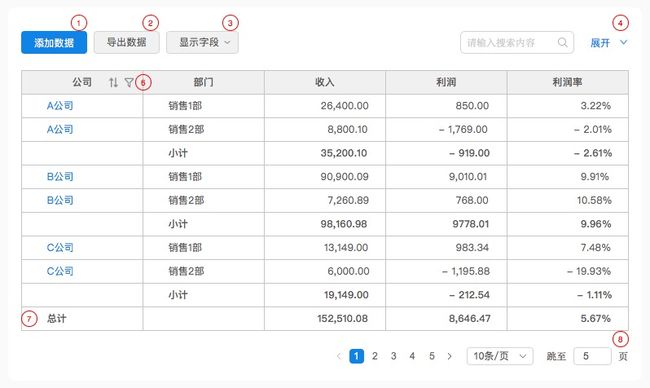Go to next page with right arrow
Image resolution: width=650 pixels, height=388 pixels.
450,356
